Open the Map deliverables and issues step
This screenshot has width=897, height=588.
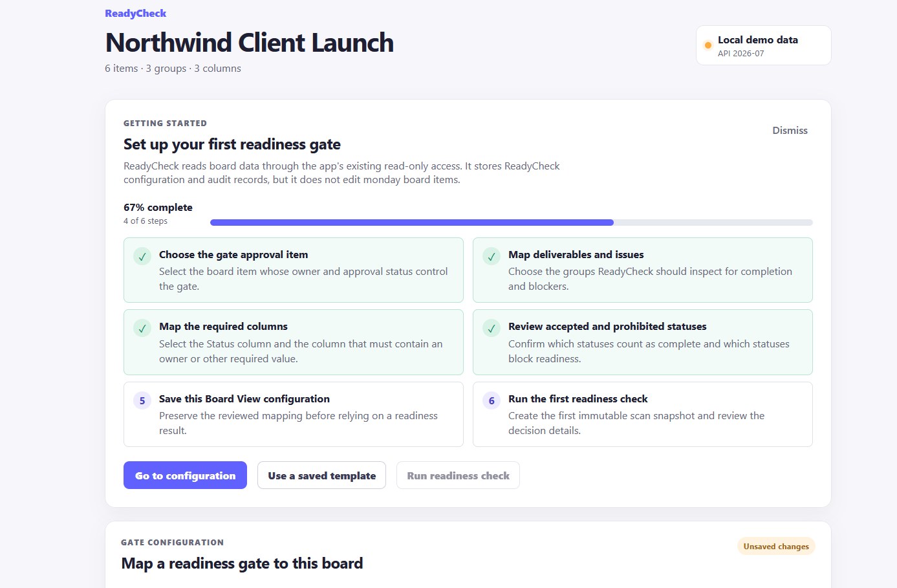coord(643,270)
